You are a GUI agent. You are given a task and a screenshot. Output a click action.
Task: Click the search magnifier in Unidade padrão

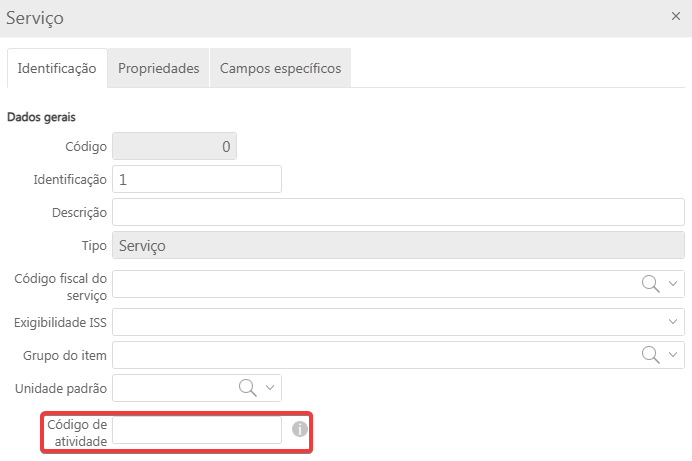(x=247, y=387)
